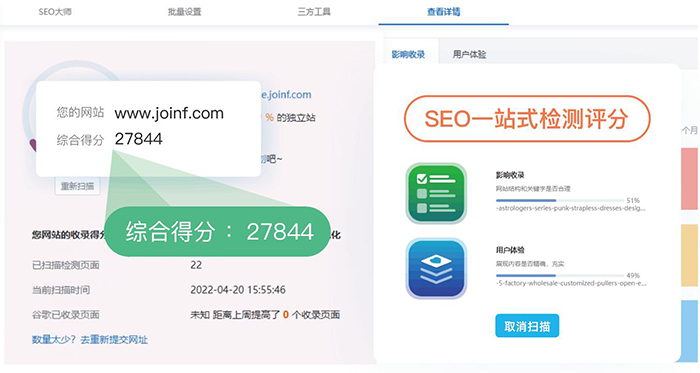The height and width of the screenshot is (373, 700).
Task: Open the SEO大师 tab
Action: (x=54, y=12)
